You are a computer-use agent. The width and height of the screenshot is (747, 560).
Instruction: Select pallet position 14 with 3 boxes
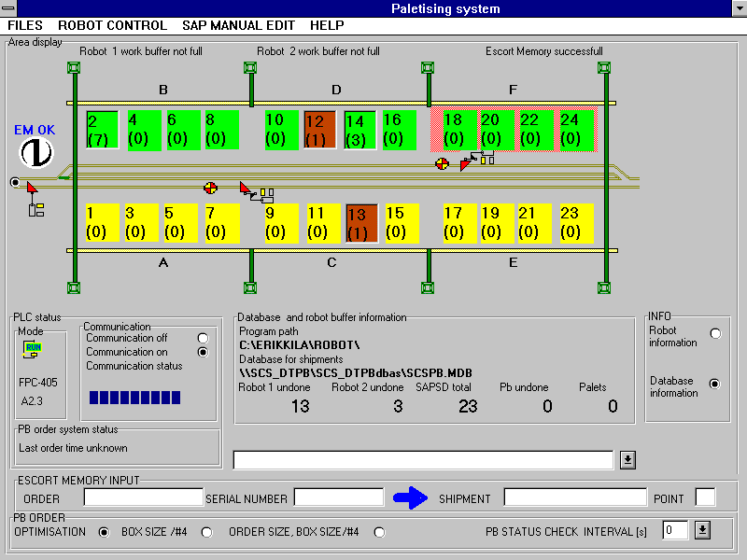[x=360, y=130]
